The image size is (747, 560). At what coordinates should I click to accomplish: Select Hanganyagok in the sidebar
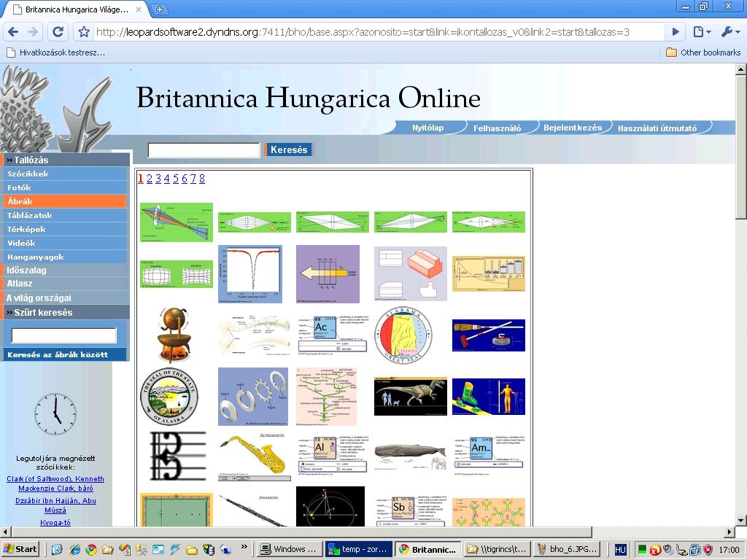(x=65, y=257)
